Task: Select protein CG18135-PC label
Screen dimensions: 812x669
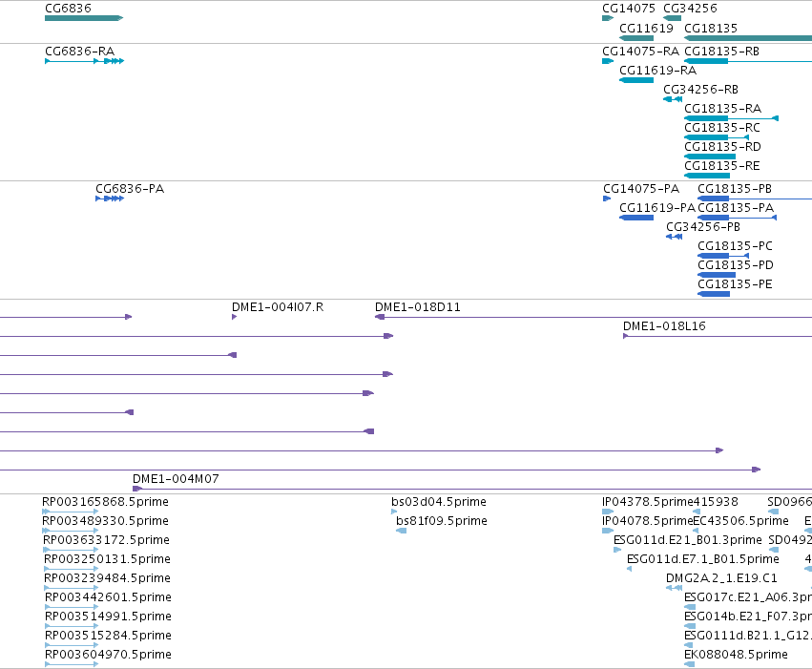Action: coord(735,246)
